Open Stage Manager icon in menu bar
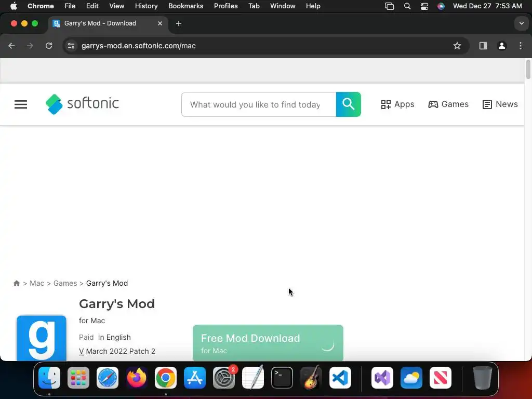 click(x=389, y=6)
